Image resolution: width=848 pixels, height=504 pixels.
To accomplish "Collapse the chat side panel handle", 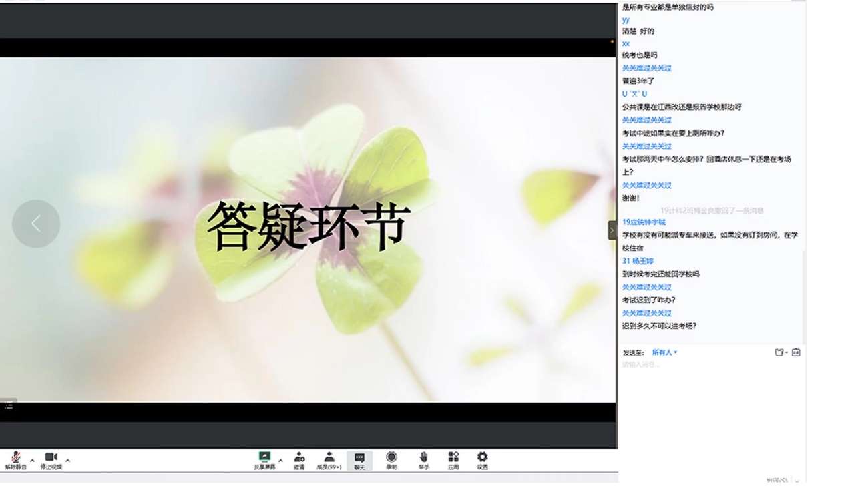I will pyautogui.click(x=612, y=230).
